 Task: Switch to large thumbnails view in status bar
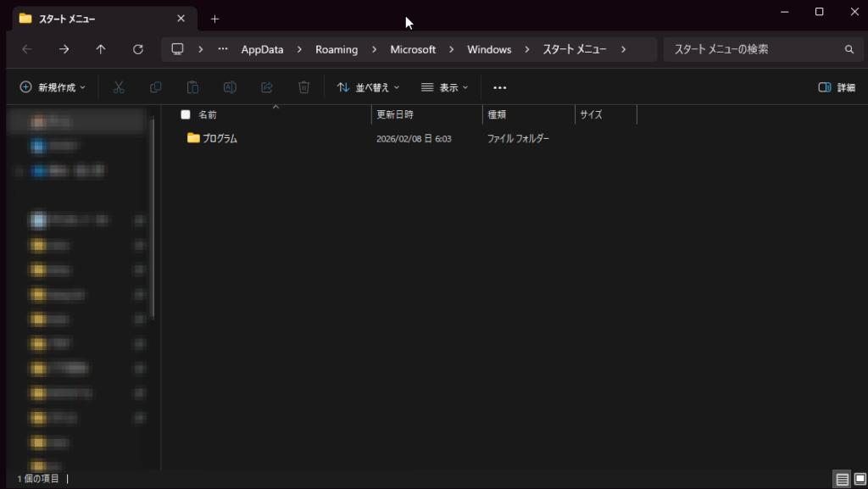pos(860,479)
